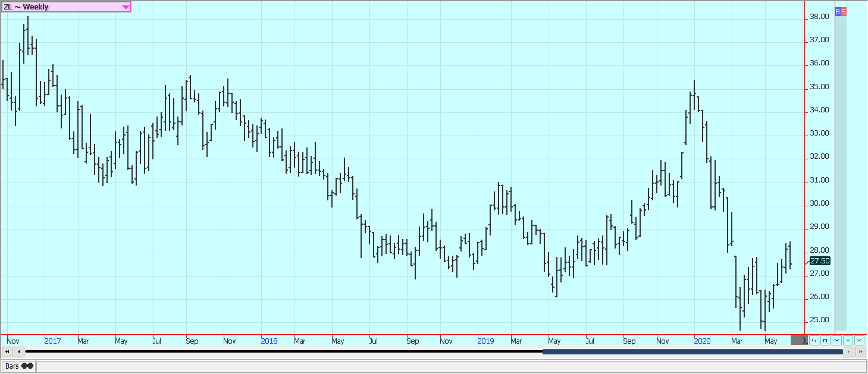Click the red S sell button
The width and height of the screenshot is (868, 374).
[844, 11]
